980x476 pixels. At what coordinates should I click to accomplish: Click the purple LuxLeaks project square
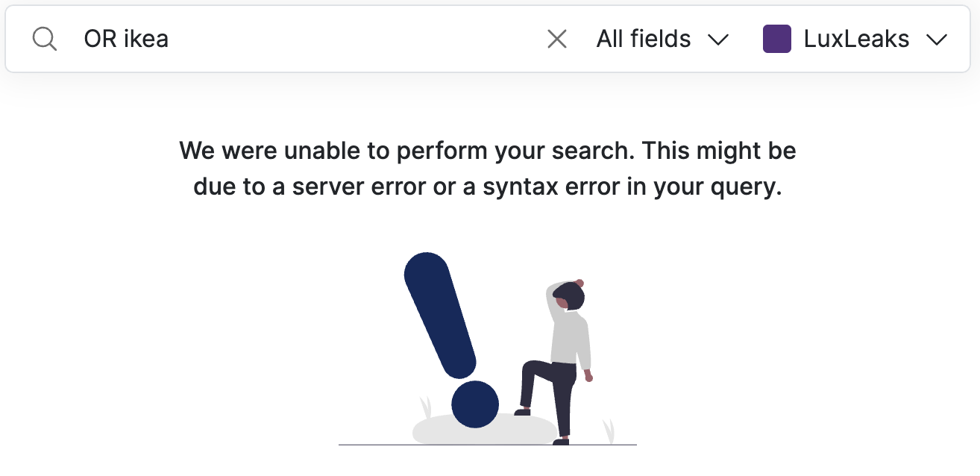pyautogui.click(x=777, y=39)
